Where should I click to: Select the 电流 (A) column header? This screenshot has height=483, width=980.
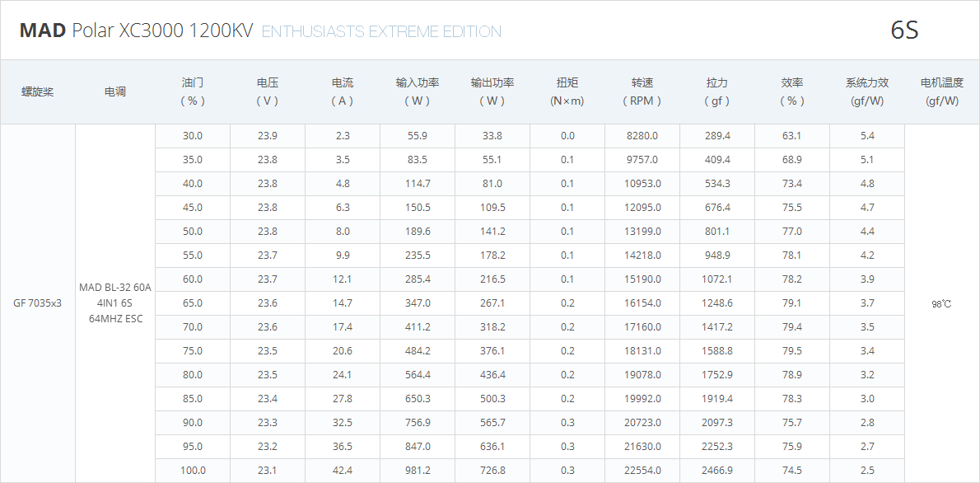pos(343,91)
